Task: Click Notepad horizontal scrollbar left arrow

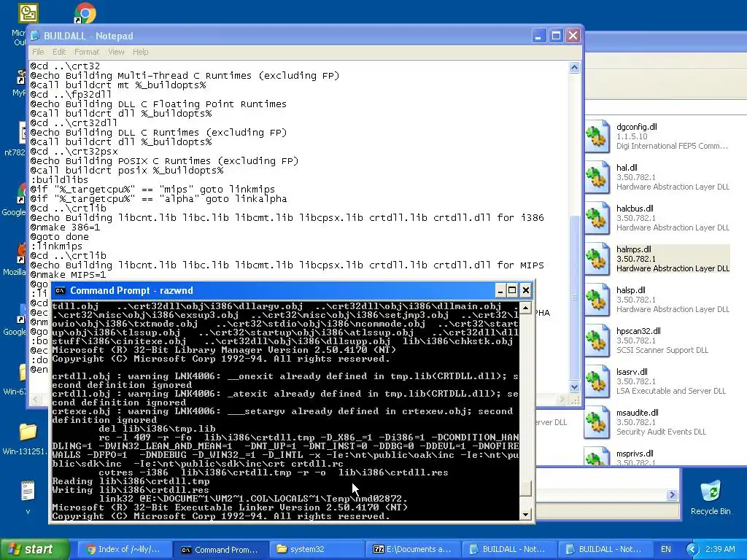Action: point(35,400)
